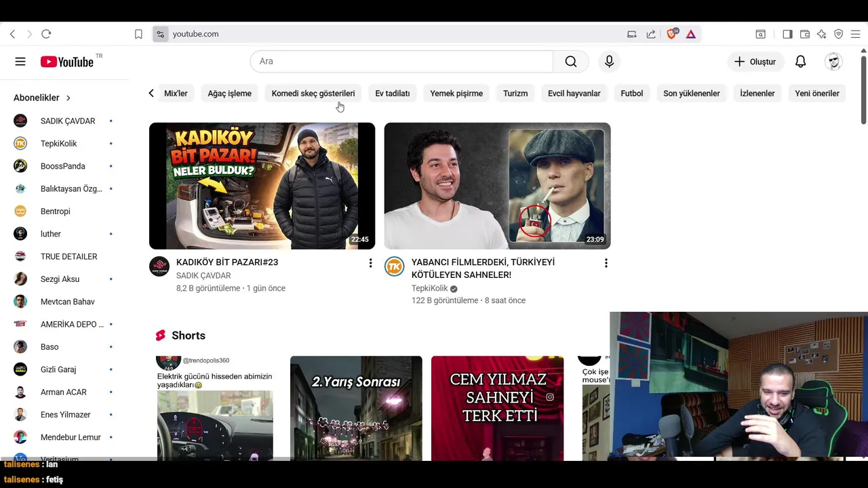This screenshot has height=488, width=868.
Task: Open the Elektrik gücünü hisseden short
Action: (x=215, y=409)
